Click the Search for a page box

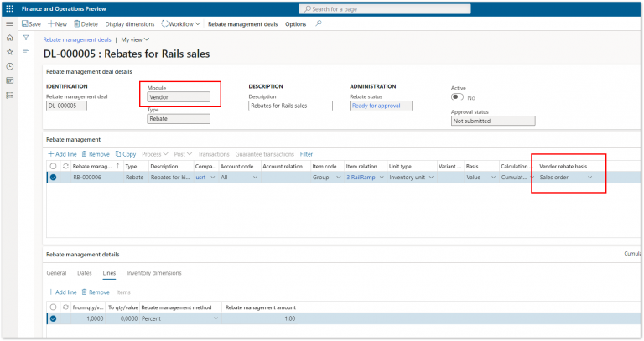coord(384,9)
